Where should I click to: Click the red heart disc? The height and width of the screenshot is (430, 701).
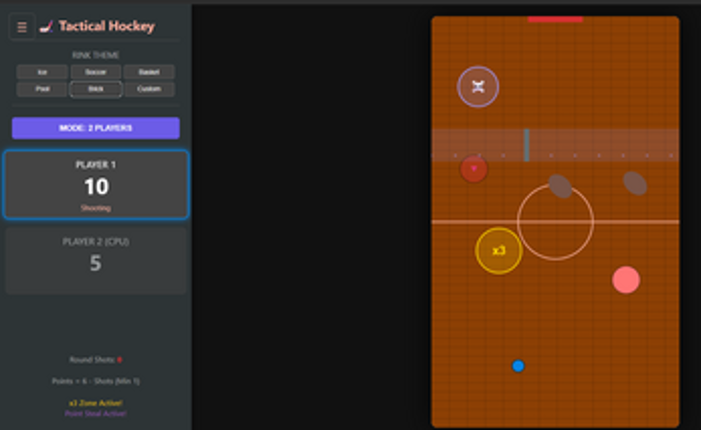pos(474,169)
